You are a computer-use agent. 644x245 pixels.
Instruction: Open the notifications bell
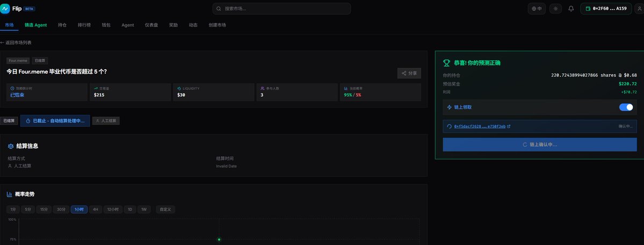(x=571, y=9)
